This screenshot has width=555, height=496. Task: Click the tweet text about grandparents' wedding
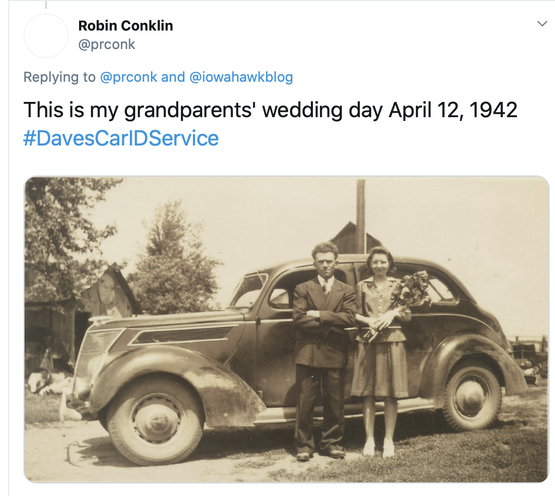tap(270, 110)
